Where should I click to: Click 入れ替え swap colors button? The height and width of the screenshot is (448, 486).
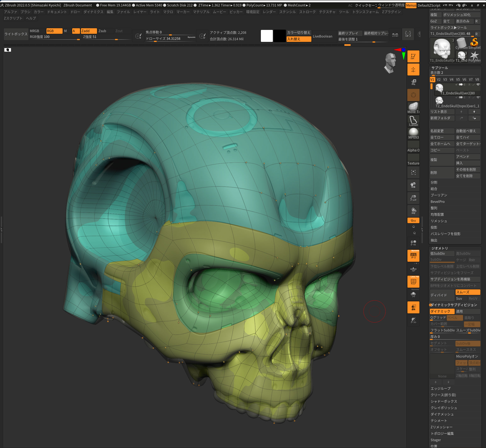(299, 39)
